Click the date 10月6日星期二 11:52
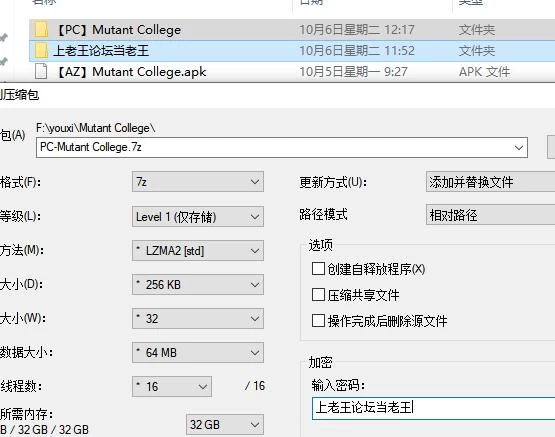 coord(357,51)
